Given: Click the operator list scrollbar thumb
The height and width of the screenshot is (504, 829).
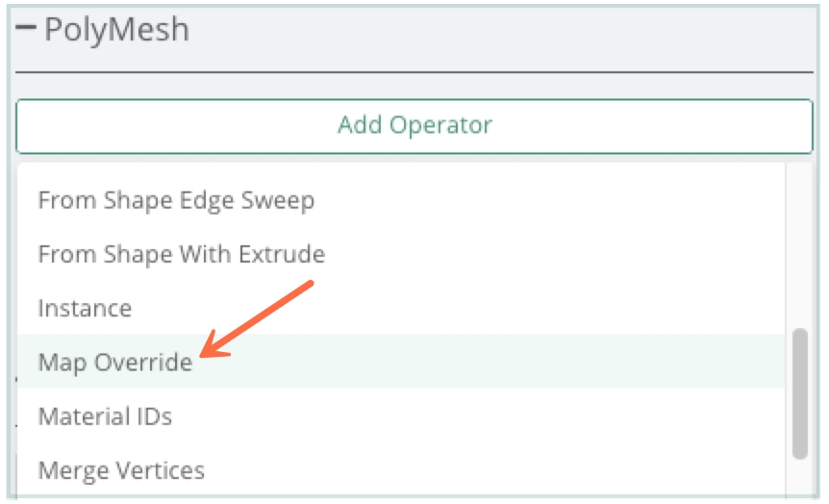Looking at the screenshot, I should coord(800,394).
